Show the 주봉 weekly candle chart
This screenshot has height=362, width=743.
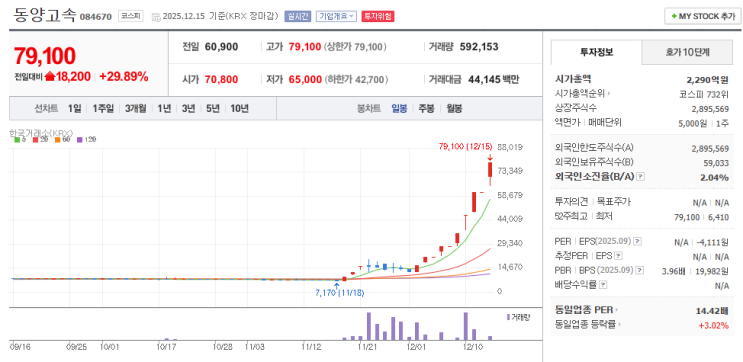pyautogui.click(x=426, y=109)
